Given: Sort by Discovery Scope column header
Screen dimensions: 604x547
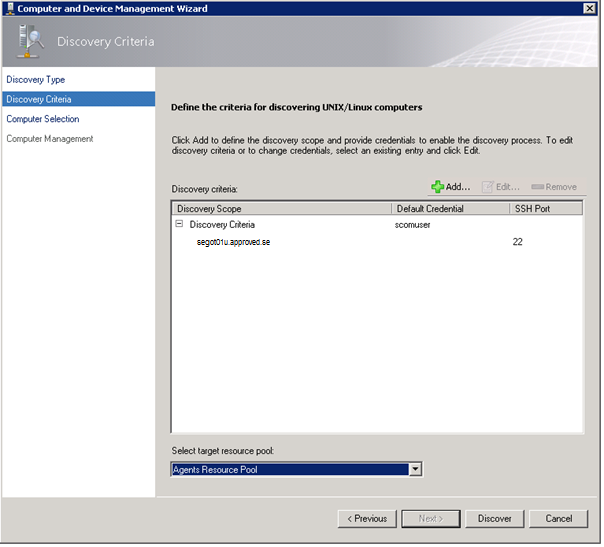Looking at the screenshot, I should [280, 209].
